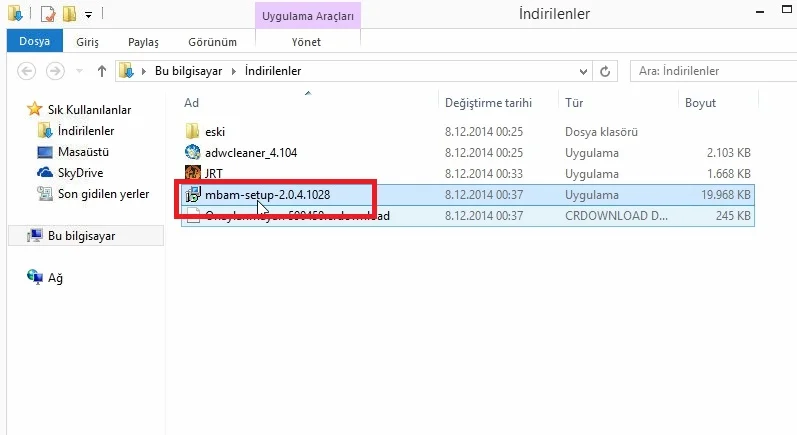Open the Dosya menu tab
This screenshot has height=435, width=797.
coord(35,41)
